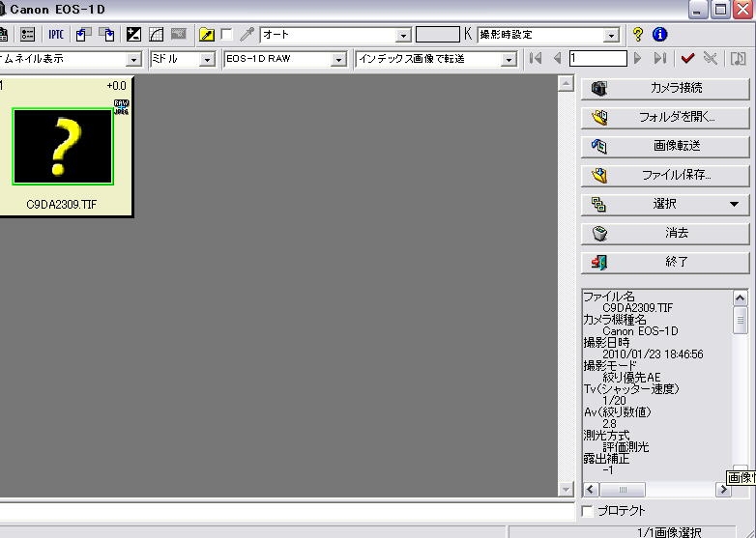Open the EOS-1D RAW dropdown
Image resolution: width=756 pixels, height=538 pixels.
pos(338,59)
